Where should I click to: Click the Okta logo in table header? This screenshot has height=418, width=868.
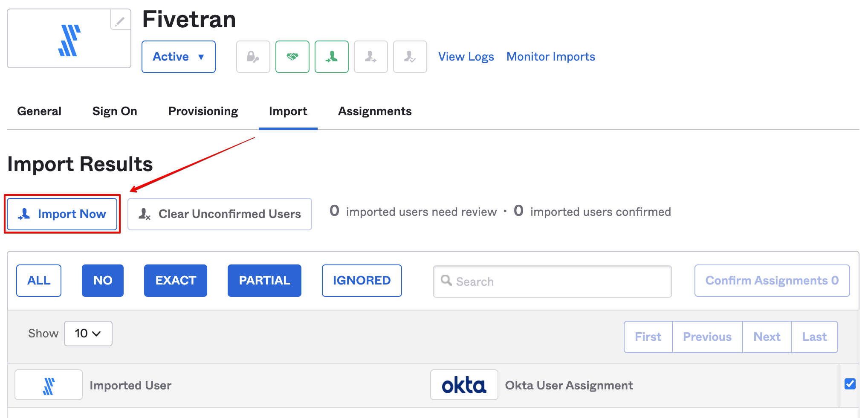coord(464,385)
